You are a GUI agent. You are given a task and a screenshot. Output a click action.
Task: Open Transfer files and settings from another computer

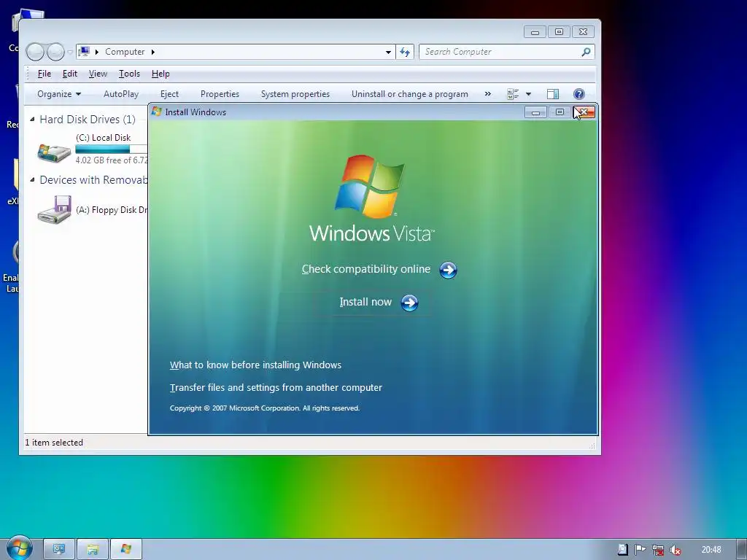pyautogui.click(x=276, y=388)
